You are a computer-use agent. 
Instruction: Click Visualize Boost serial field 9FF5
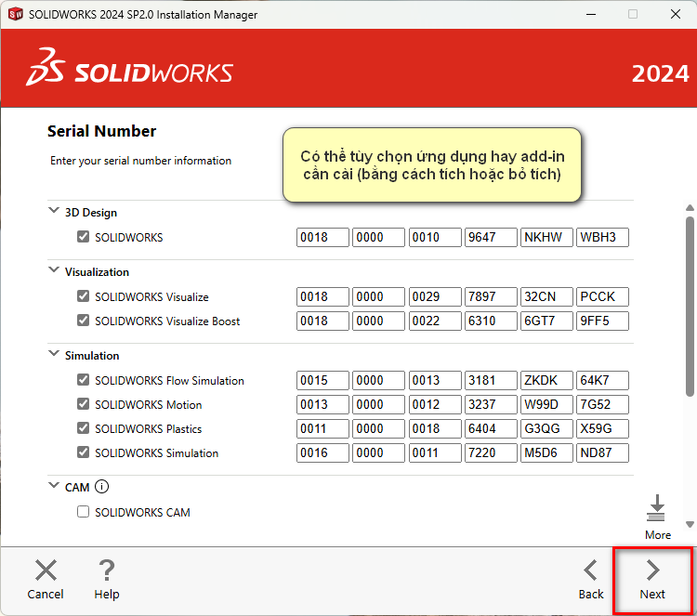602,321
